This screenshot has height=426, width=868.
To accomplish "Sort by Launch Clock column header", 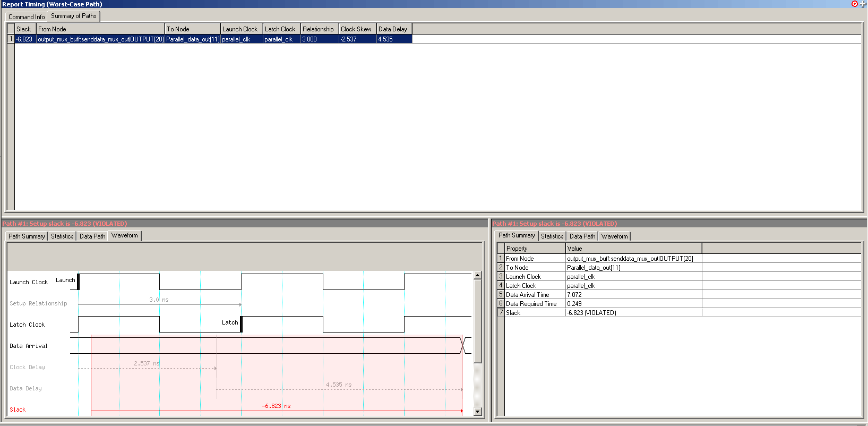I will tap(242, 29).
